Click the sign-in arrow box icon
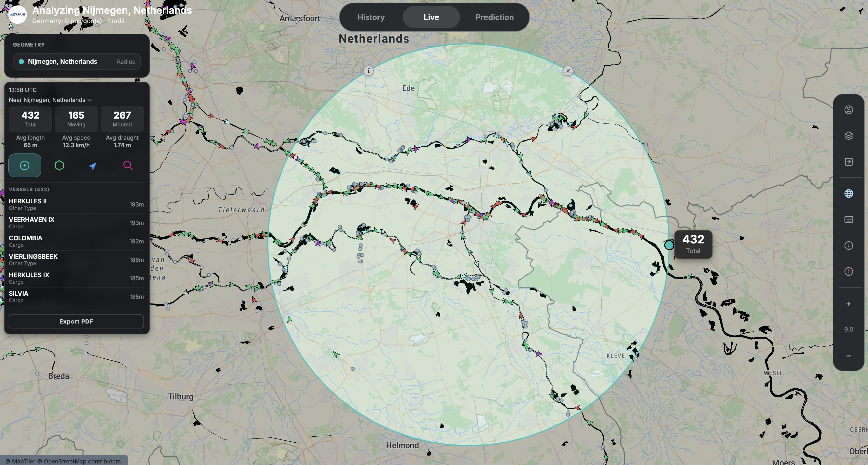868x465 pixels. point(849,162)
